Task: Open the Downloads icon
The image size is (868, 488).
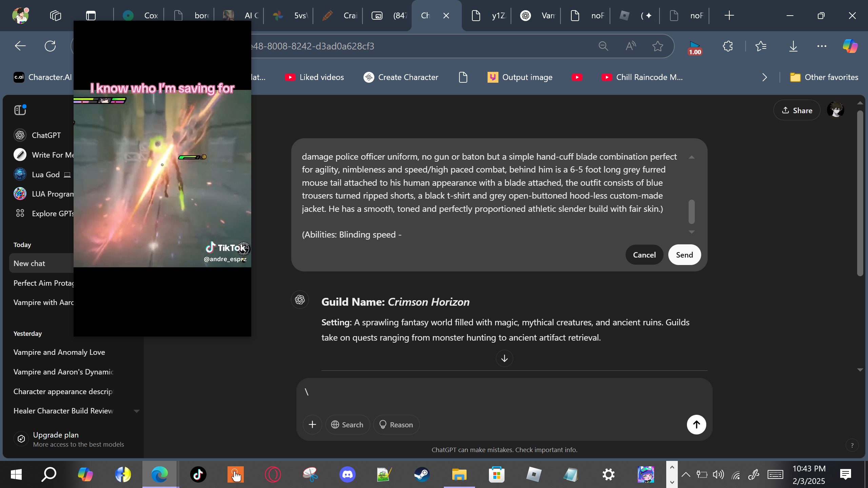Action: [x=793, y=46]
